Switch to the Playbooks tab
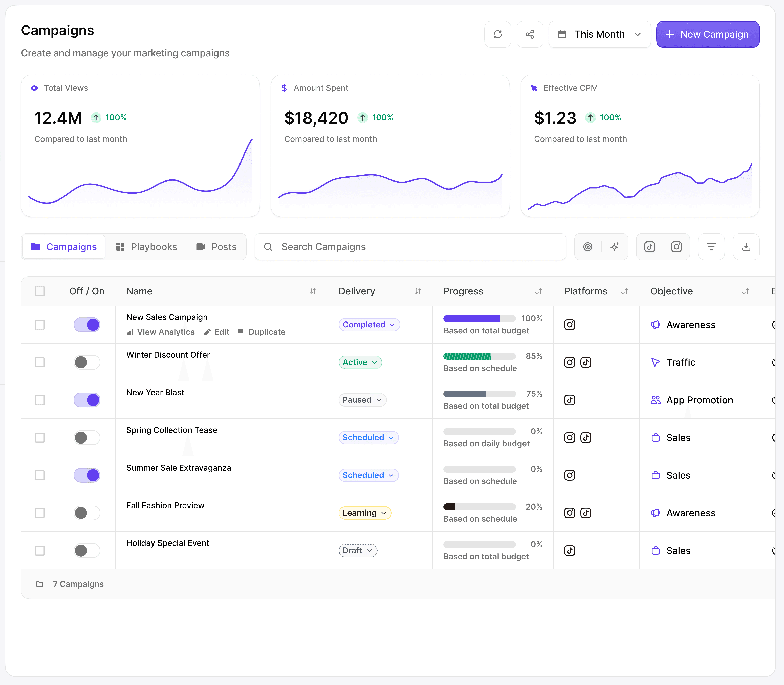The image size is (784, 685). tap(147, 247)
